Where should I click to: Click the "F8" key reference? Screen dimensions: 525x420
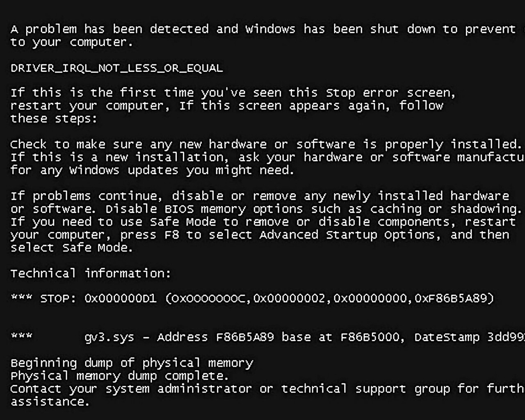point(171,235)
